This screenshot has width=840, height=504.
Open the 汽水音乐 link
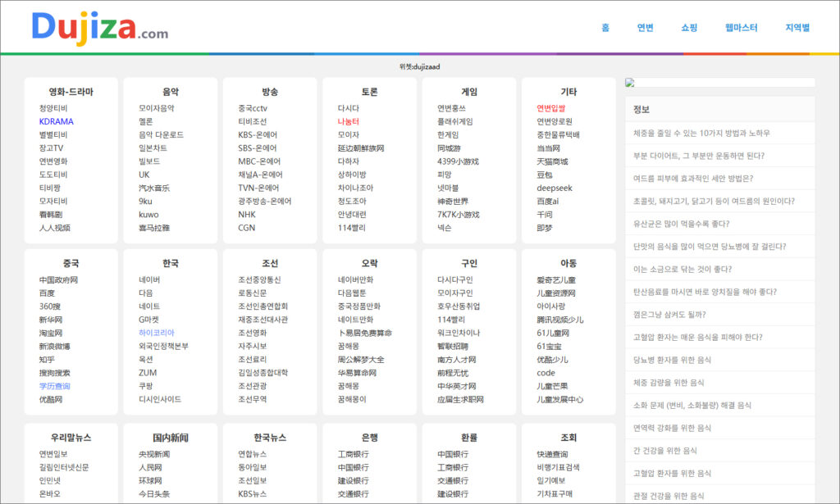pyautogui.click(x=153, y=188)
